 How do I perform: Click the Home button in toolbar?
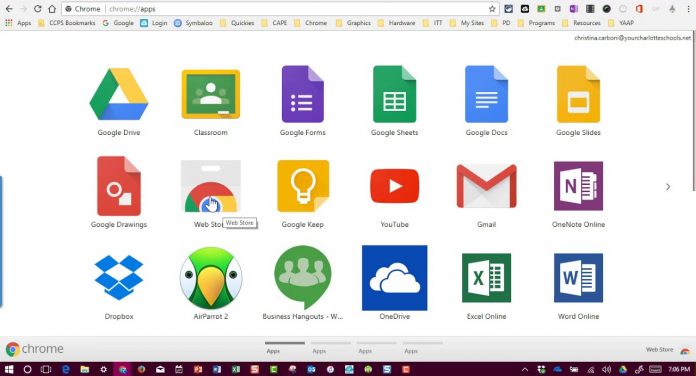[52, 9]
